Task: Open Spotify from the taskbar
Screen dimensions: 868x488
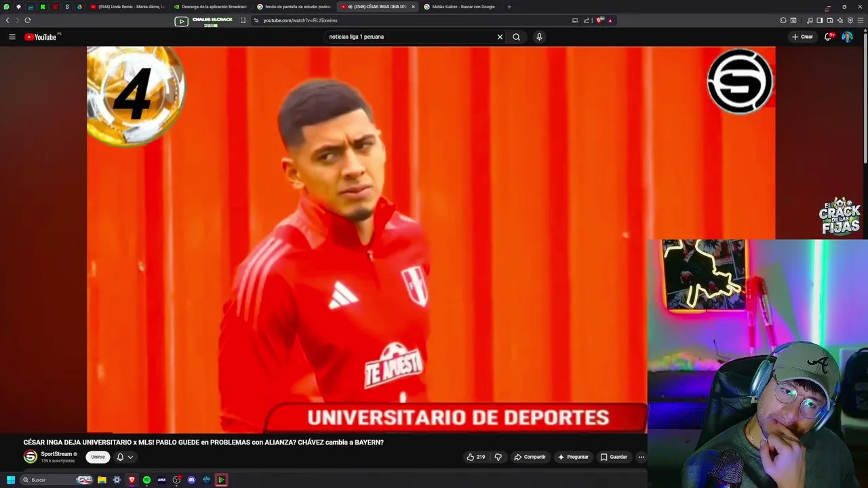Action: click(x=146, y=480)
